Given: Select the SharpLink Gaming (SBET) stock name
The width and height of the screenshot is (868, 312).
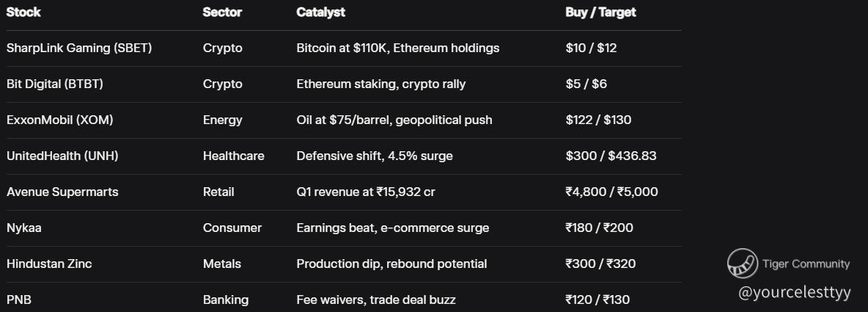Looking at the screenshot, I should pyautogui.click(x=79, y=48).
